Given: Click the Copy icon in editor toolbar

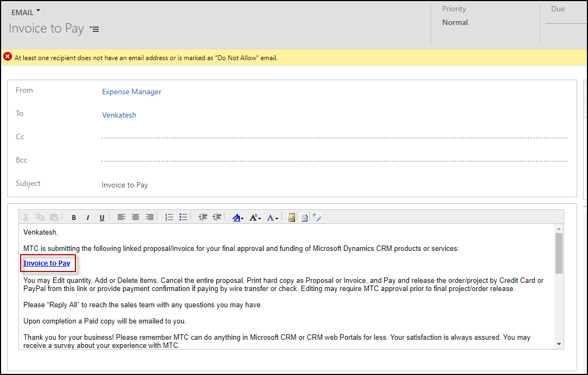Looking at the screenshot, I should (40, 217).
